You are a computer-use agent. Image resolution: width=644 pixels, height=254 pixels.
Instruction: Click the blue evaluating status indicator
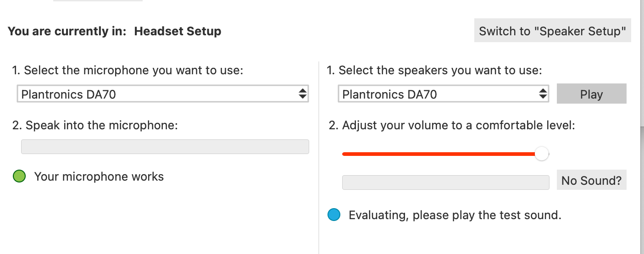334,215
